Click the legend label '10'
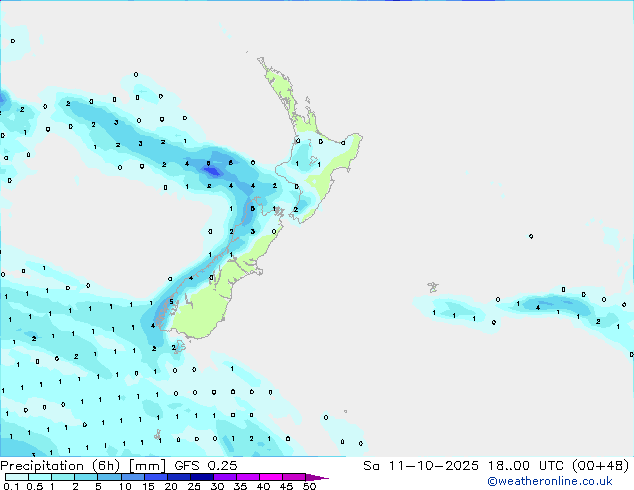 (125, 486)
